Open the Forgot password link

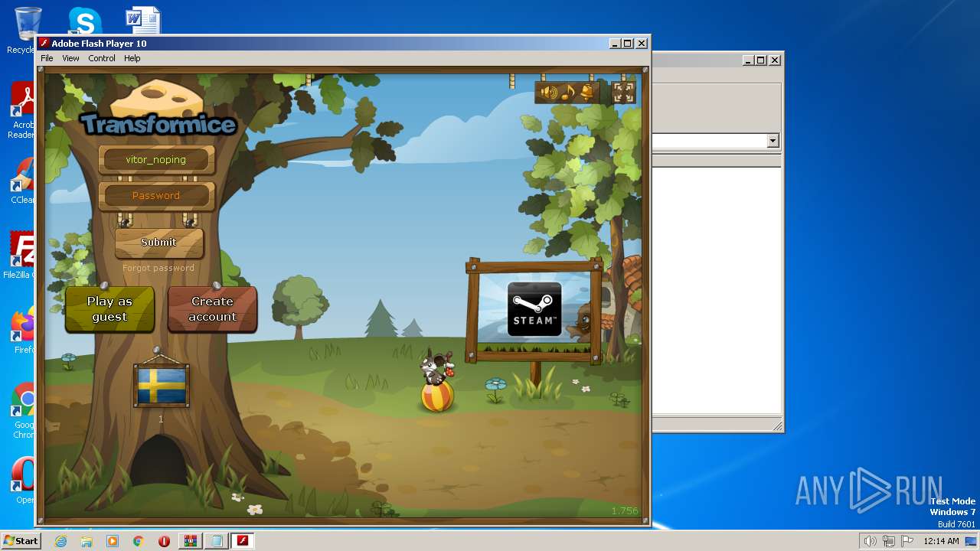(158, 268)
